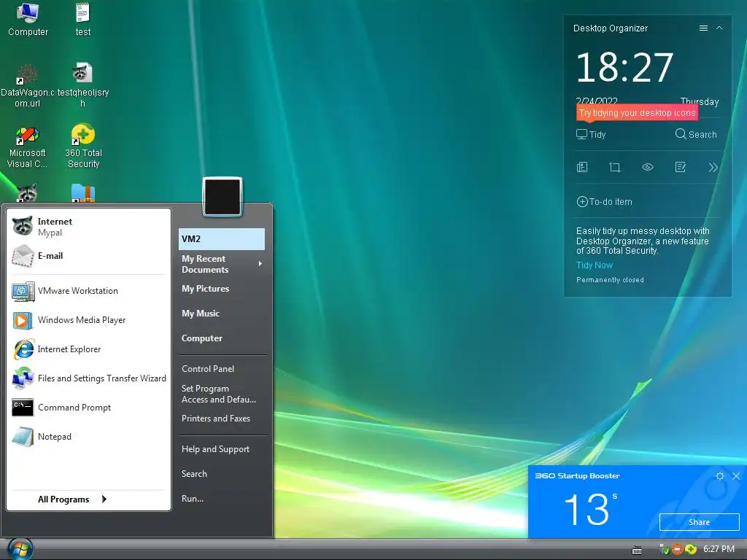Open E-mail from the Start menu
Viewport: 747px width, 560px height.
tap(89, 256)
